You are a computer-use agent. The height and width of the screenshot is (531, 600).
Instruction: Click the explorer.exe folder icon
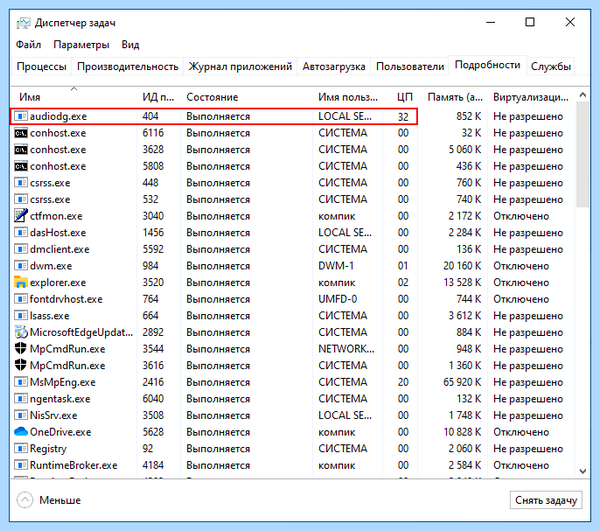pos(21,282)
